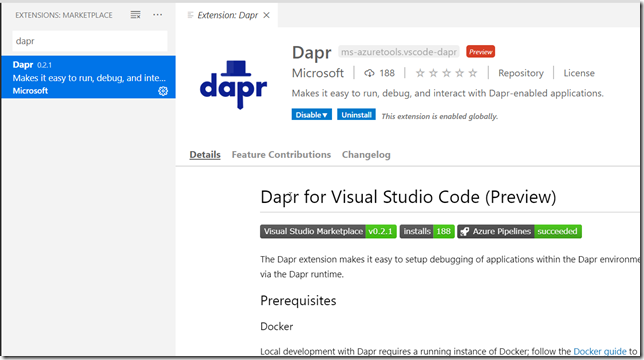Switch to the Changelog tab
Viewport: 644px width, 360px height.
coord(366,155)
